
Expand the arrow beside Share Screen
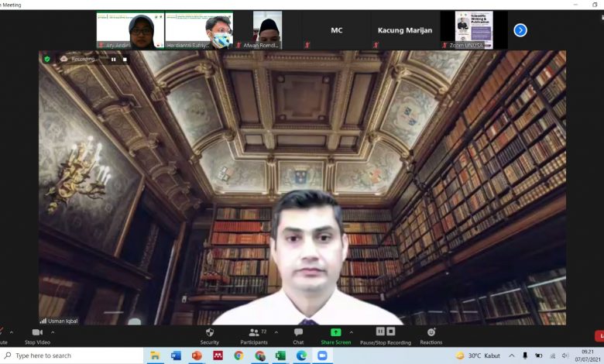[352, 332]
